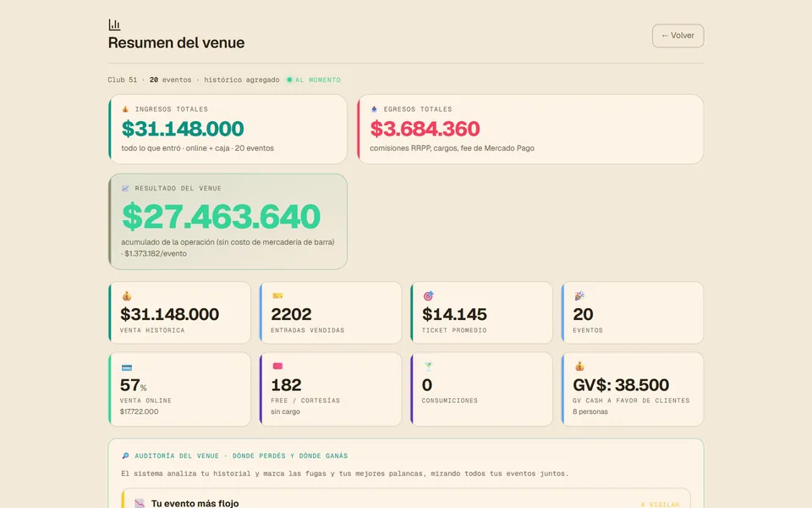This screenshot has height=508, width=812.
Task: Click the chart icon beside RESULTADO DEL VENUE
Action: click(125, 188)
